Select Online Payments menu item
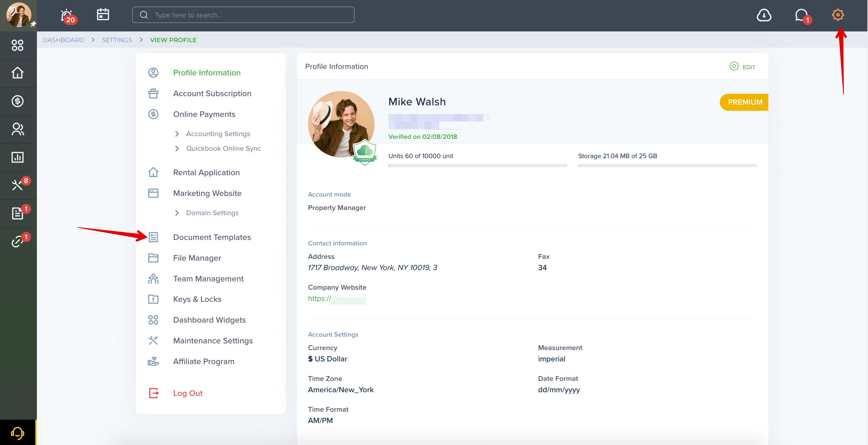Screen dimensions: 868x445 tap(204, 114)
